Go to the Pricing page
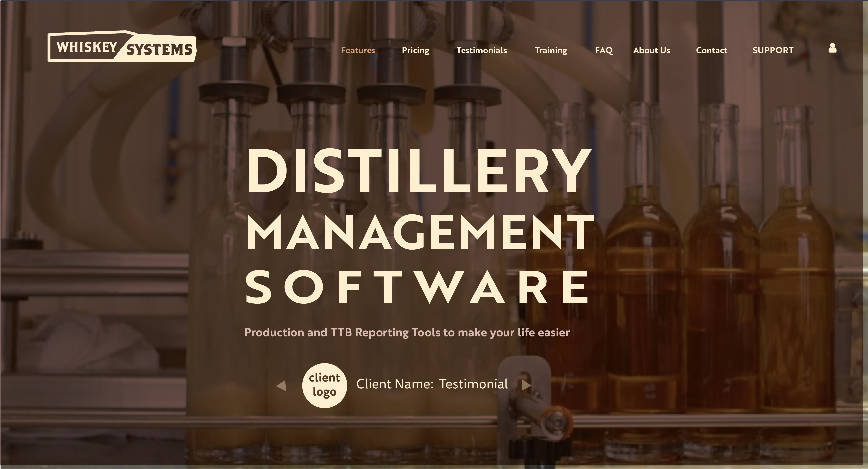Image resolution: width=868 pixels, height=469 pixels. (x=415, y=50)
